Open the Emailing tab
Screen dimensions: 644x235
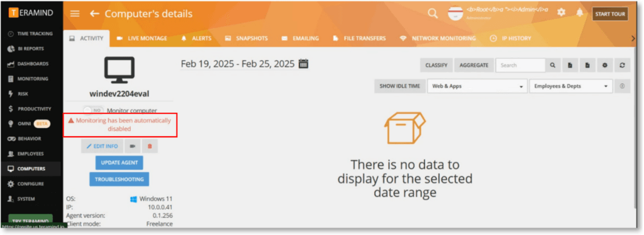(300, 38)
